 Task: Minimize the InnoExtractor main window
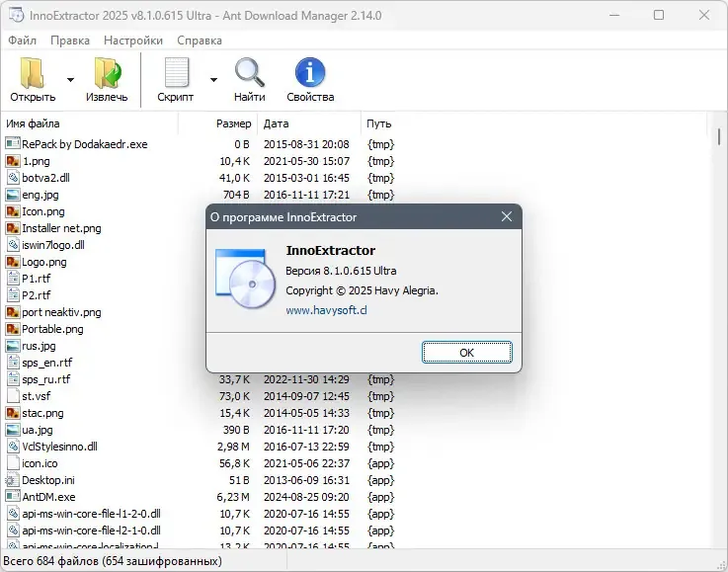point(614,15)
